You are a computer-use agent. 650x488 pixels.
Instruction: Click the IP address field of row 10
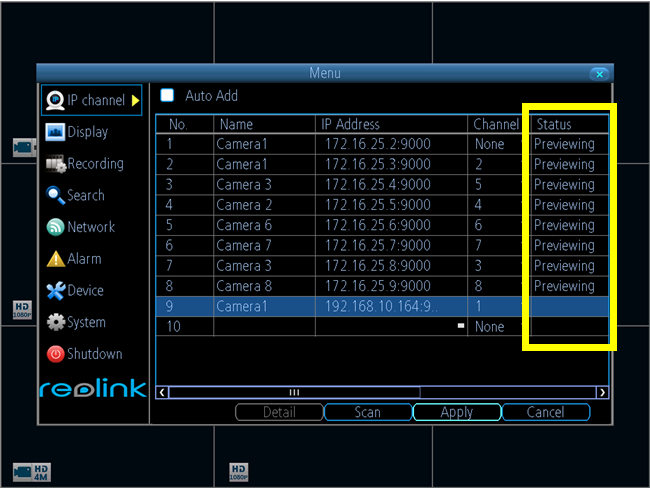[391, 327]
